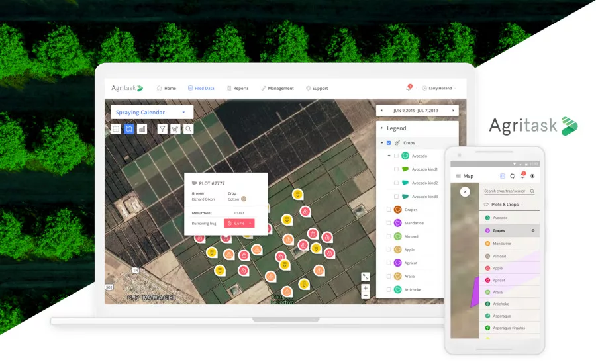Open notifications bell in laptop header

click(x=409, y=88)
